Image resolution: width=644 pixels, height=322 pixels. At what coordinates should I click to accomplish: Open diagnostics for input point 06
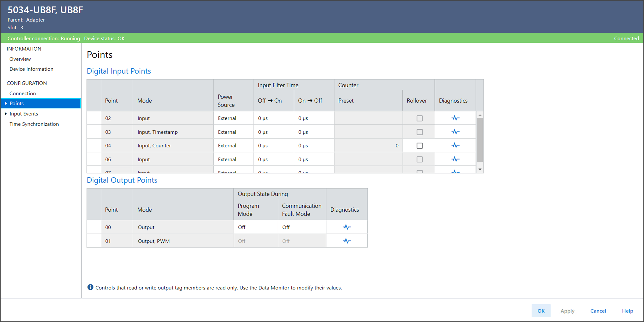tap(455, 159)
